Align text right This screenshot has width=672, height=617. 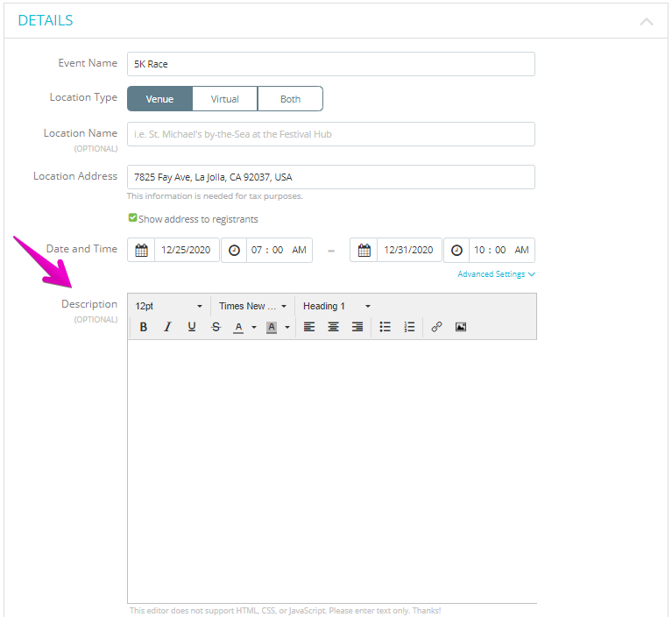[x=357, y=327]
